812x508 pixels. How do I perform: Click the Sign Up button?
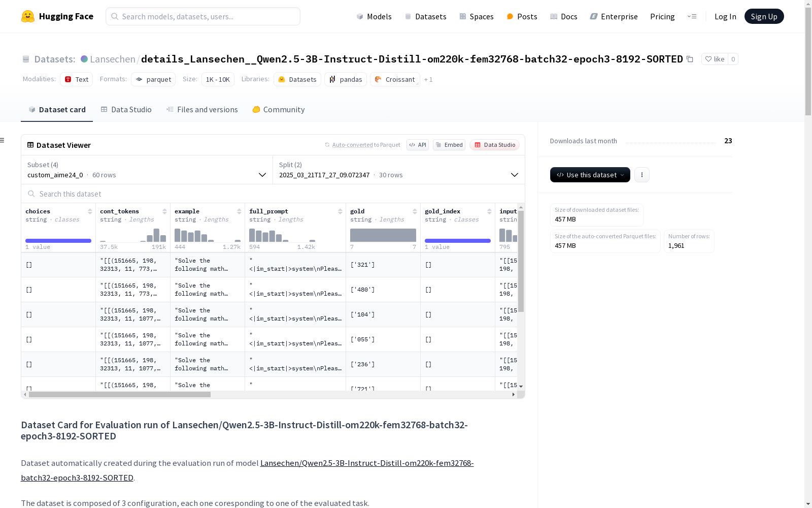[x=764, y=16]
